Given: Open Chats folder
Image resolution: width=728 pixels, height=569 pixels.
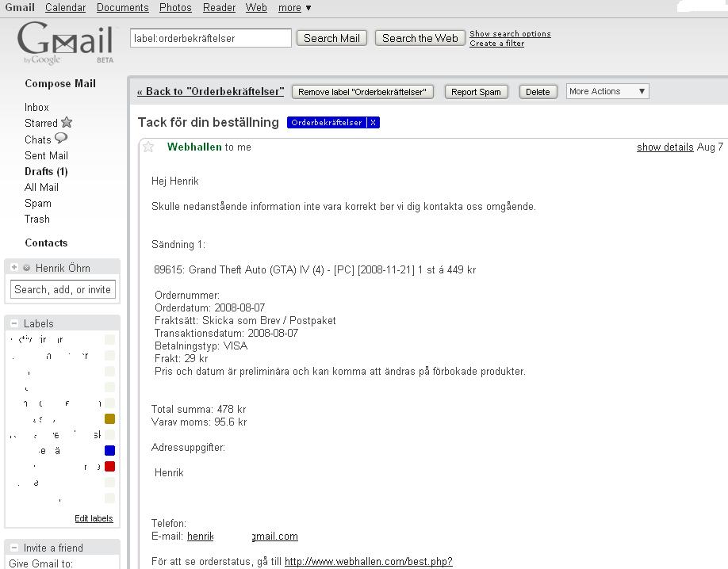Looking at the screenshot, I should (37, 139).
